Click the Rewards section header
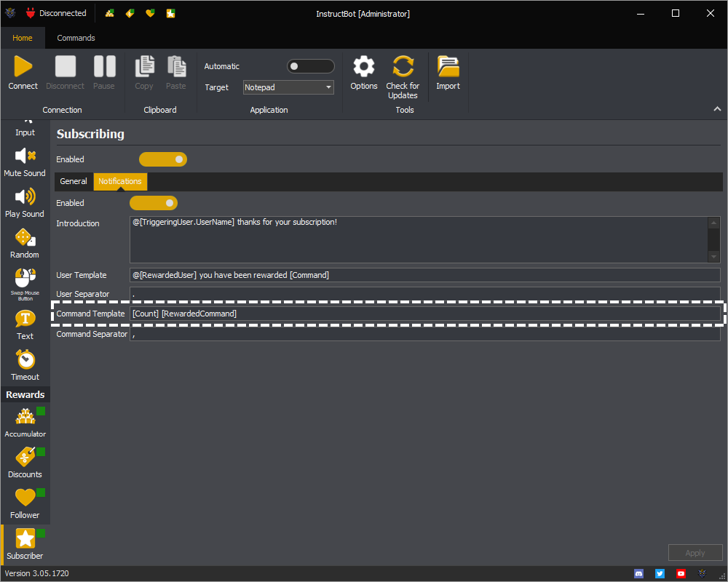 pos(25,395)
